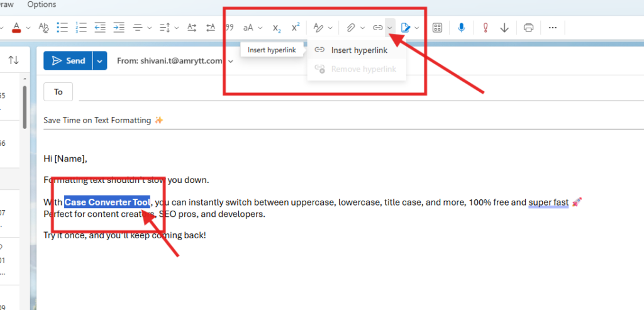Open the Options ribbon tab
This screenshot has height=310, width=644.
coord(42,4)
